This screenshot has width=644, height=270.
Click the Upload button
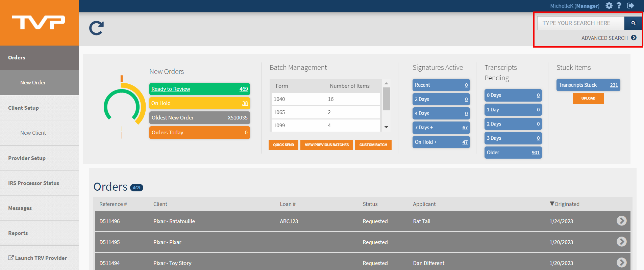pos(588,98)
